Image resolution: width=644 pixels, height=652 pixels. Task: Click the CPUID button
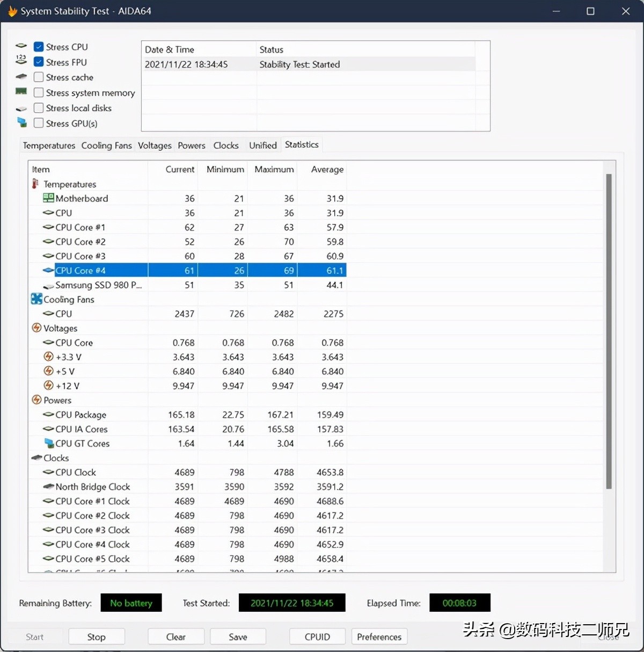[317, 637]
